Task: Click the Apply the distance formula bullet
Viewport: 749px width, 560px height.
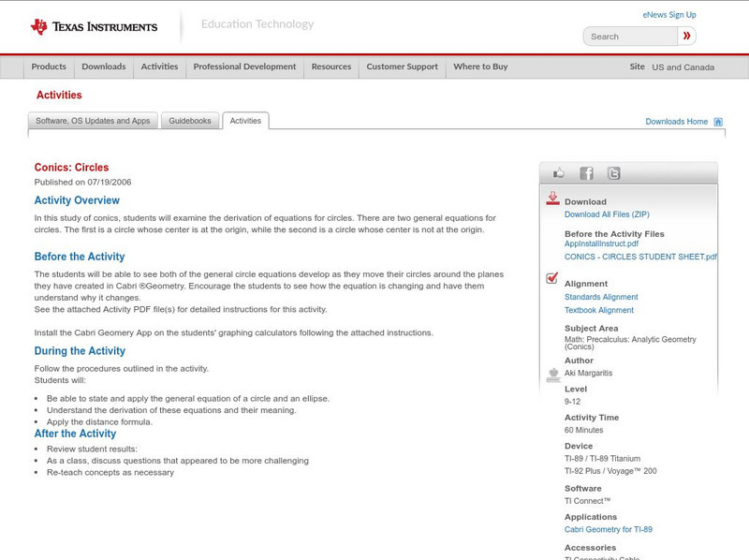Action: tap(99, 422)
